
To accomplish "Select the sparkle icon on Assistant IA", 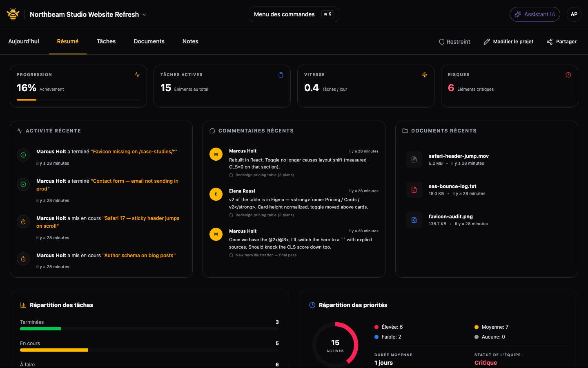I will pyautogui.click(x=518, y=14).
